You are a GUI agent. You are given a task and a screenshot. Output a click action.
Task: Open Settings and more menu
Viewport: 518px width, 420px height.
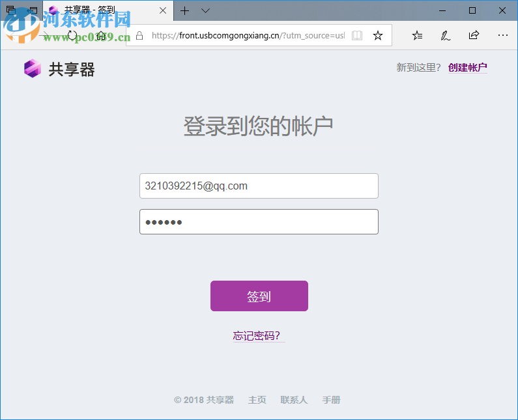point(503,35)
